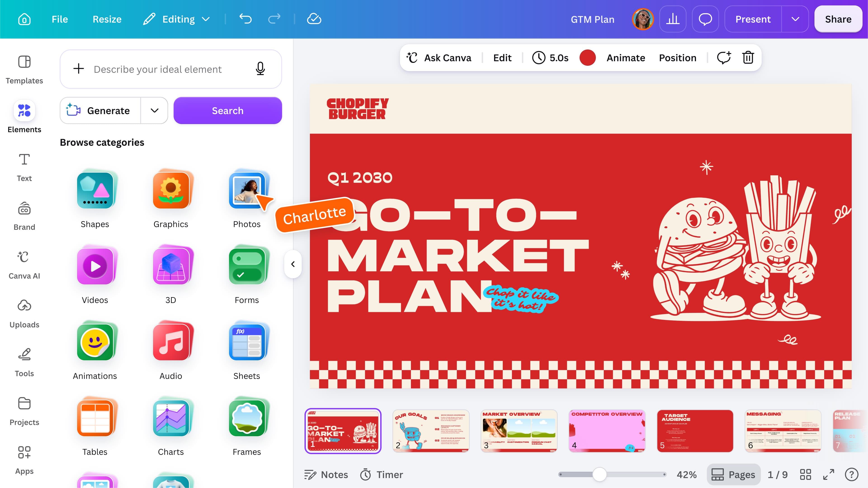This screenshot has width=868, height=488.
Task: Open the Tools side panel
Action: tap(24, 363)
